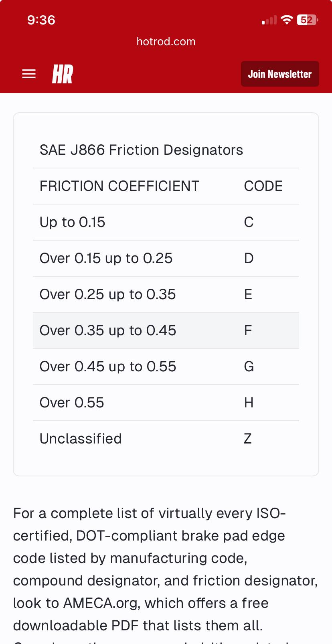Tap the HR Hot Rod logo
The height and width of the screenshot is (644, 332).
coord(63,74)
